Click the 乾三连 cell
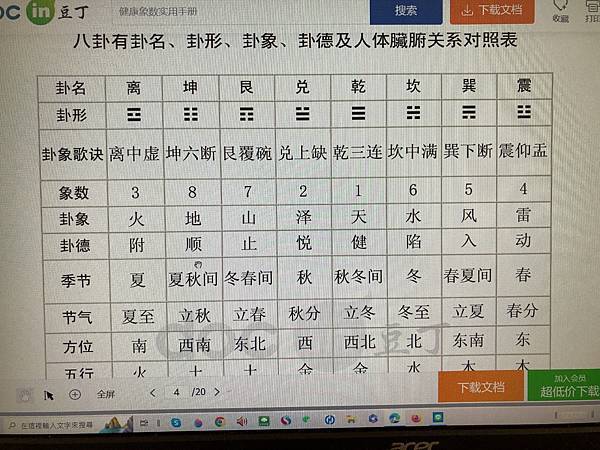 (358, 152)
